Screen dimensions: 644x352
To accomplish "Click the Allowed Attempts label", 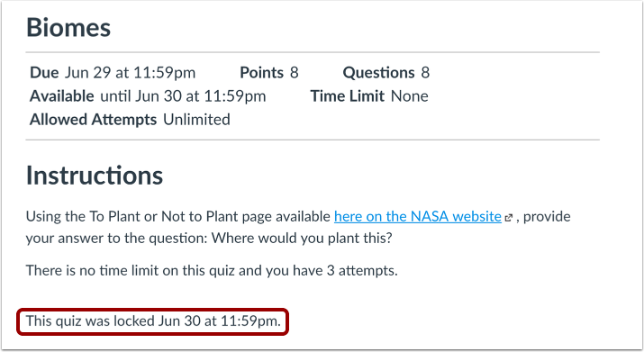I will 94,120.
